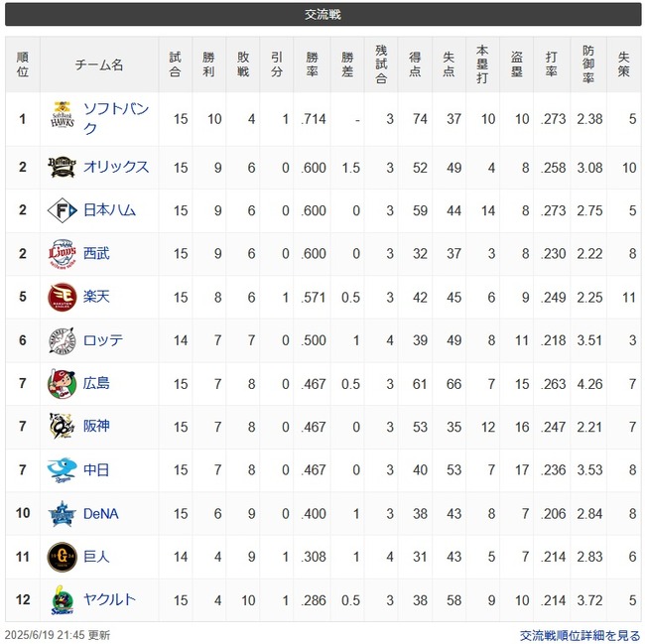Click the Nippon-Ham Fighters F logo
The height and width of the screenshot is (644, 645).
pyautogui.click(x=63, y=210)
